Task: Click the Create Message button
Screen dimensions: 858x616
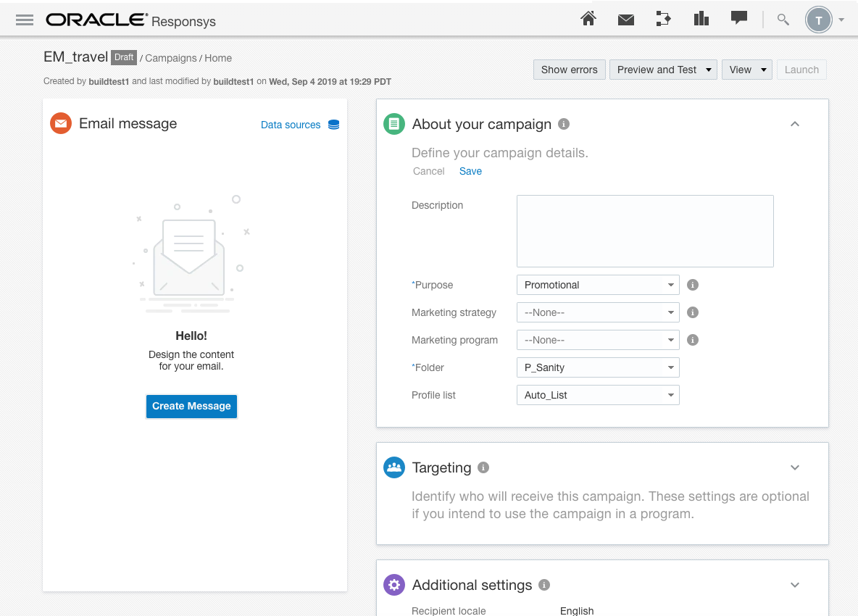Action: pos(191,407)
